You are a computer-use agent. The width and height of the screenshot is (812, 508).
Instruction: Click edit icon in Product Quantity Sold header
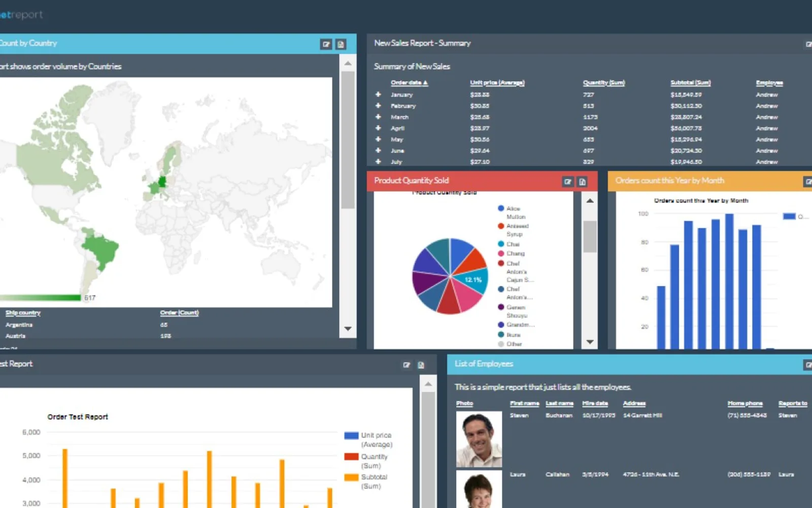[x=568, y=181]
